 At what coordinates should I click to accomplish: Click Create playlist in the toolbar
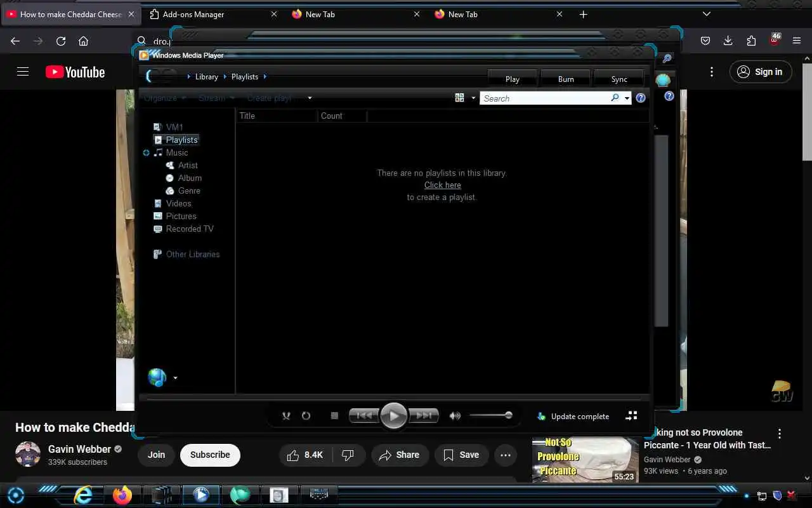coord(270,98)
